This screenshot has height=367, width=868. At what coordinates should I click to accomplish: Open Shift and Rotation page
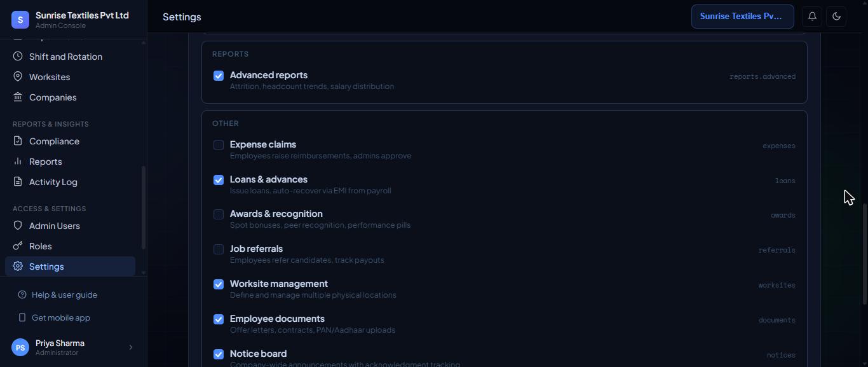(70, 57)
